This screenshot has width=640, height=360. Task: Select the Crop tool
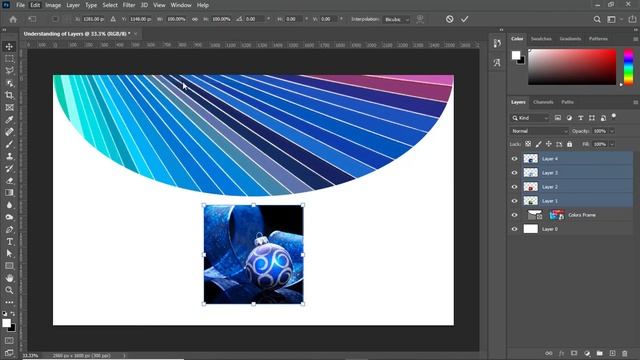coord(9,95)
